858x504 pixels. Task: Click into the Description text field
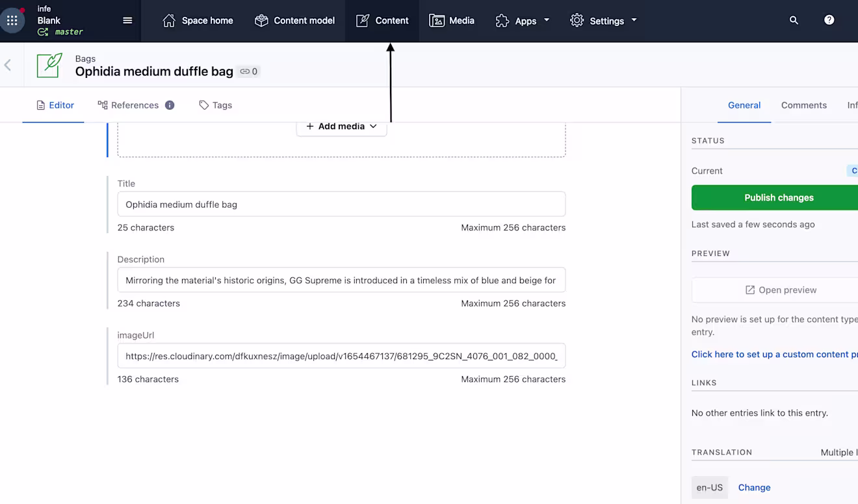pyautogui.click(x=341, y=280)
